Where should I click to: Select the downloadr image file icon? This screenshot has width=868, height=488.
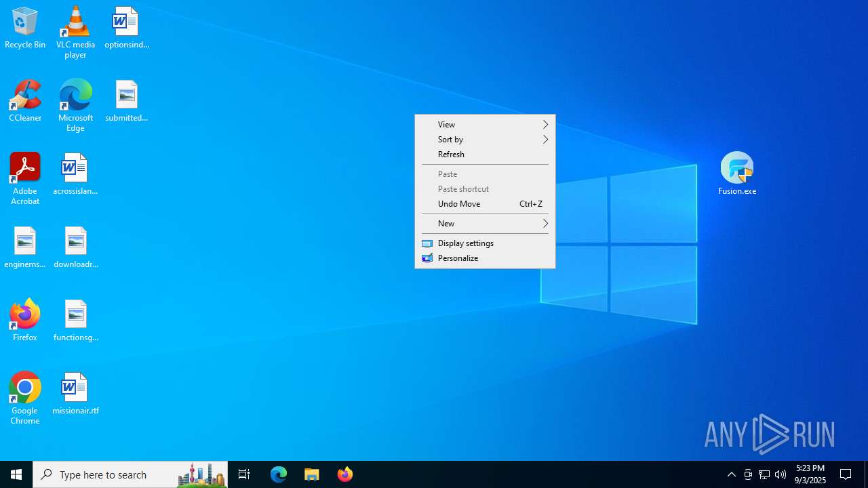coord(75,247)
